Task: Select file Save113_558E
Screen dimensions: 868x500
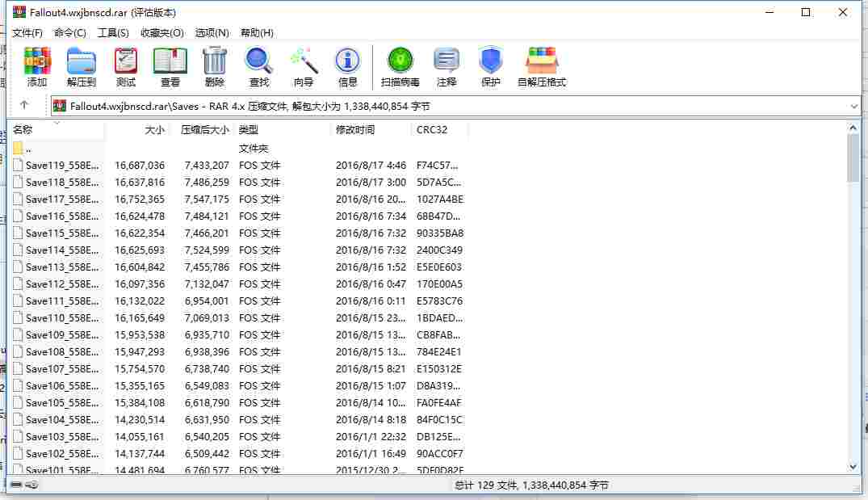Action: tap(62, 267)
